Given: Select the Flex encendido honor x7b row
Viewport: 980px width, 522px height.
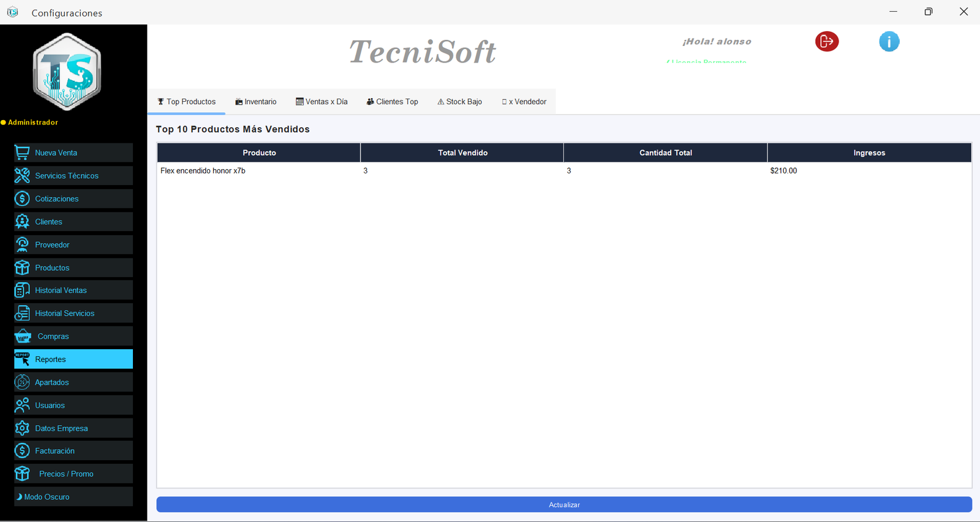Looking at the screenshot, I should (x=564, y=171).
